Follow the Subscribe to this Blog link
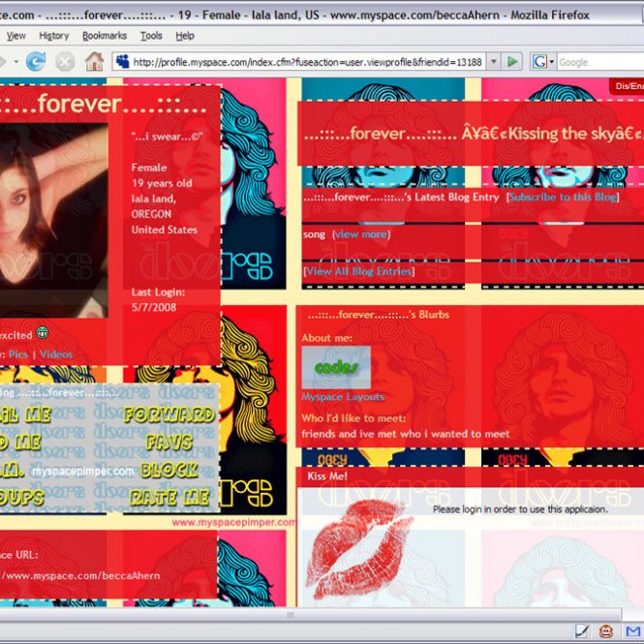Image resolution: width=644 pixels, height=644 pixels. (563, 198)
